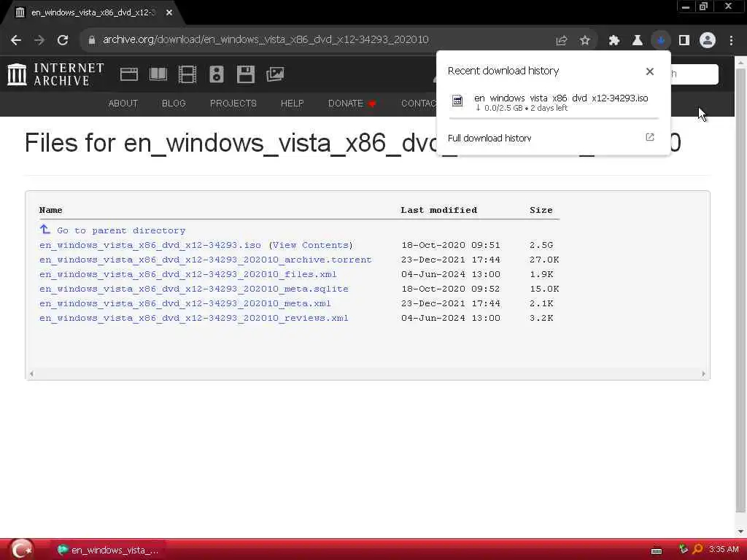Click the page scrollbar down arrow

(741, 531)
